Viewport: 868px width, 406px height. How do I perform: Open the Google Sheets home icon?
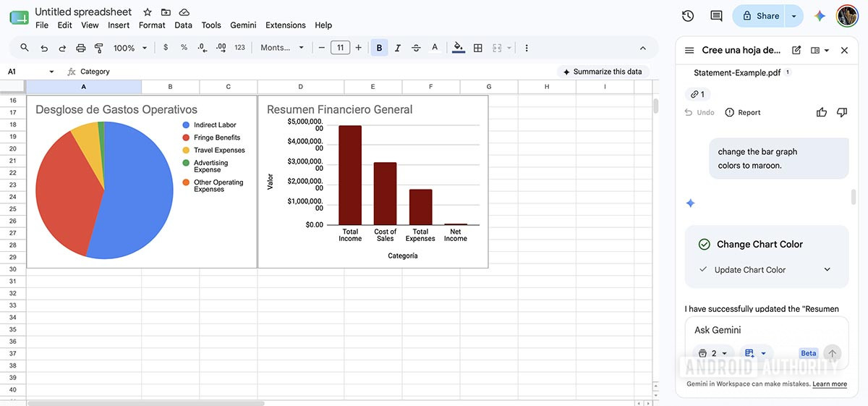pyautogui.click(x=19, y=17)
